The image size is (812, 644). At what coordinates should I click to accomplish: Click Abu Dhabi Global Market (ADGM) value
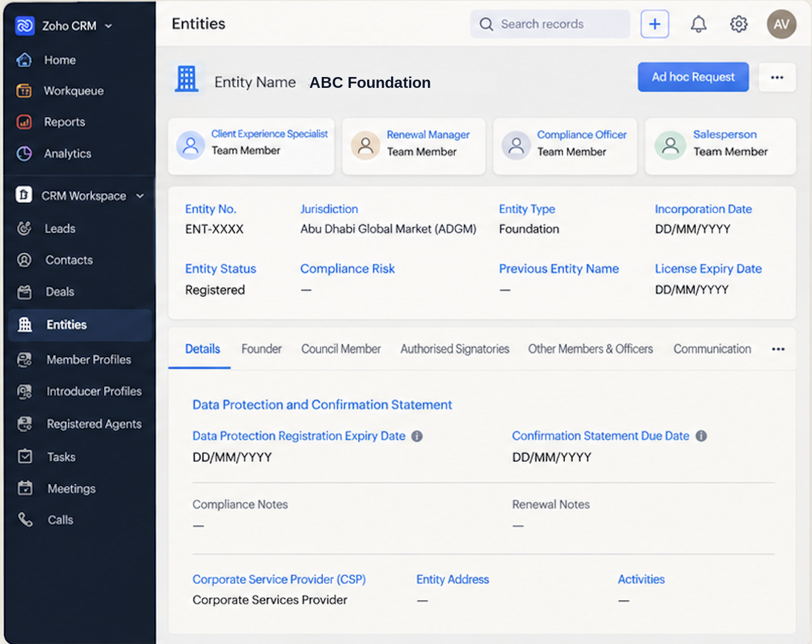tap(388, 229)
